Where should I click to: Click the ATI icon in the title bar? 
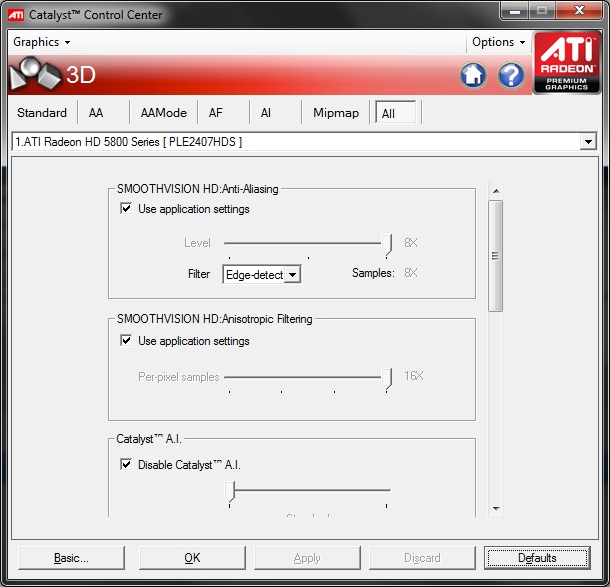coord(16,15)
